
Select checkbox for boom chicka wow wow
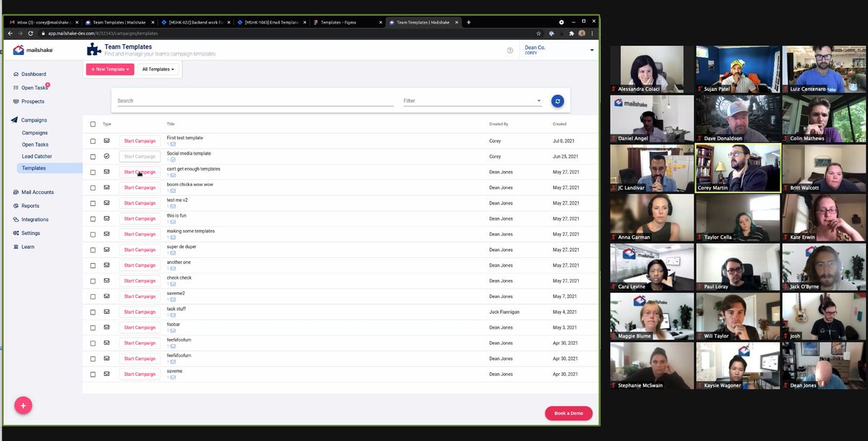click(93, 187)
